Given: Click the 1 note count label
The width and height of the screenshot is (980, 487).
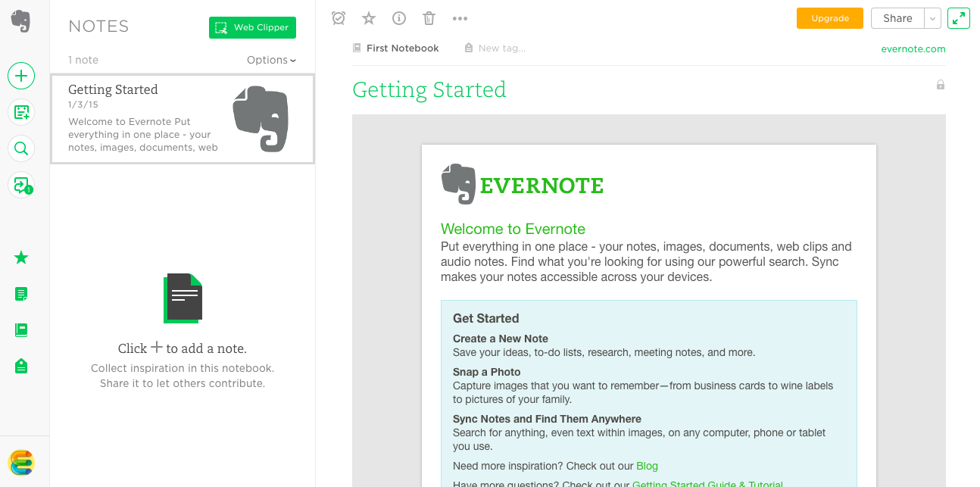Looking at the screenshot, I should tap(83, 60).
